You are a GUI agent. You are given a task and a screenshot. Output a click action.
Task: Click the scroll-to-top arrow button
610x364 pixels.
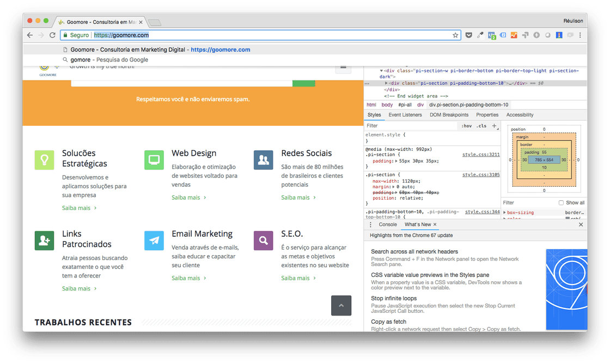[x=341, y=306]
